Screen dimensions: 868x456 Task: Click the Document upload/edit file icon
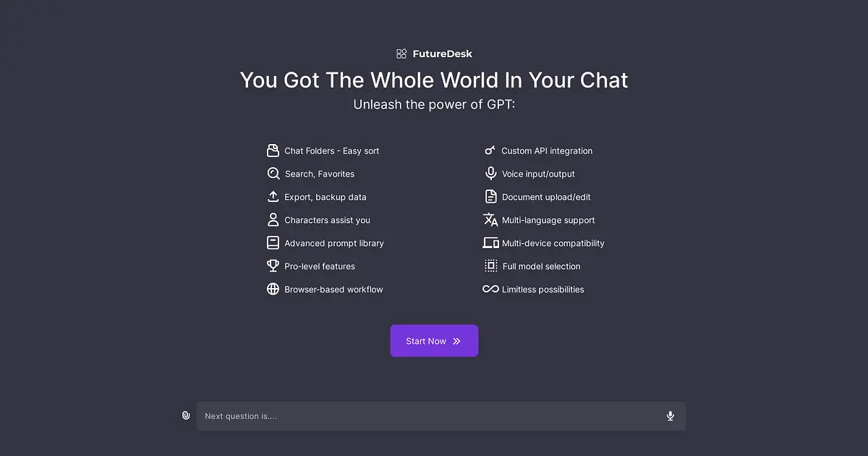point(490,197)
